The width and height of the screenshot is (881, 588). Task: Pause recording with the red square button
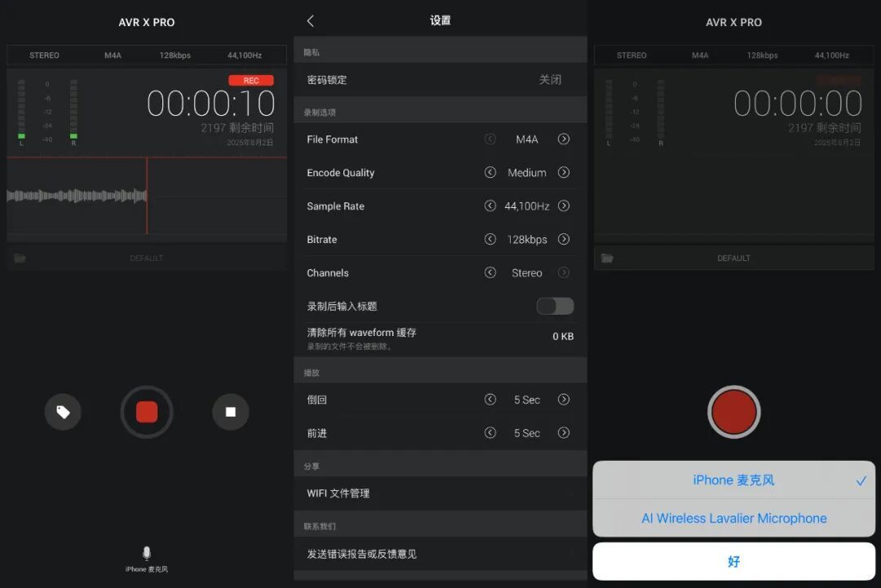click(147, 412)
